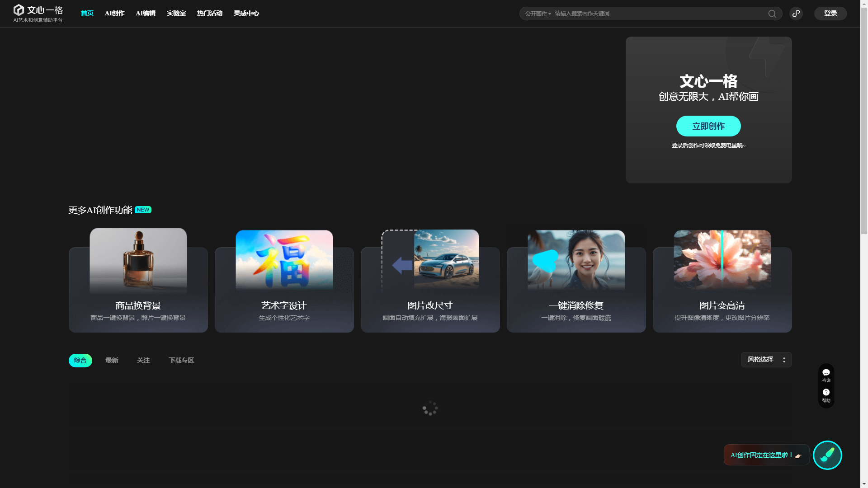This screenshot has height=488, width=868.
Task: Click the AI艺术和创意辅助平台 tagline
Action: (x=38, y=20)
